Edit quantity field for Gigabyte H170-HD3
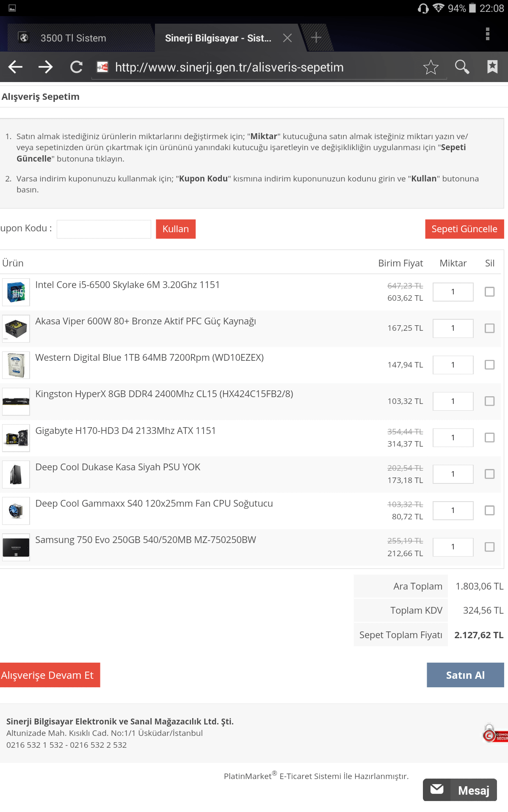The image size is (508, 812). tap(453, 438)
